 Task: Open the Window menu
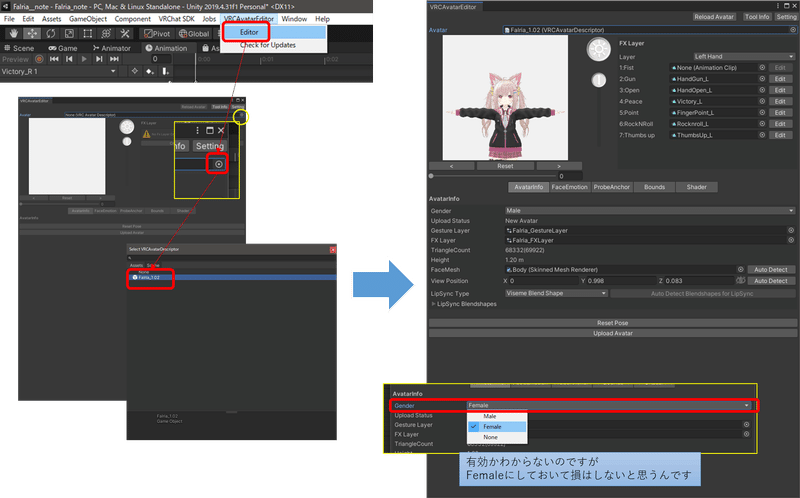pos(294,19)
